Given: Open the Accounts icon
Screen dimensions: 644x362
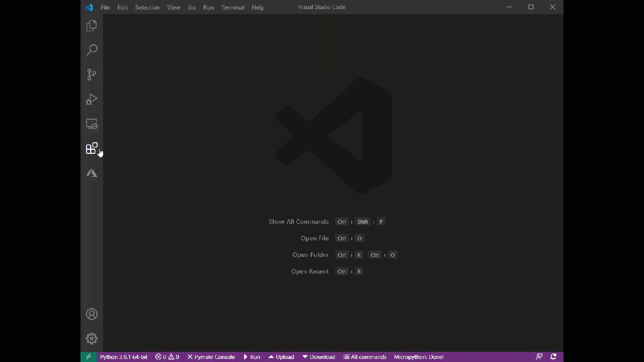Looking at the screenshot, I should click(92, 314).
